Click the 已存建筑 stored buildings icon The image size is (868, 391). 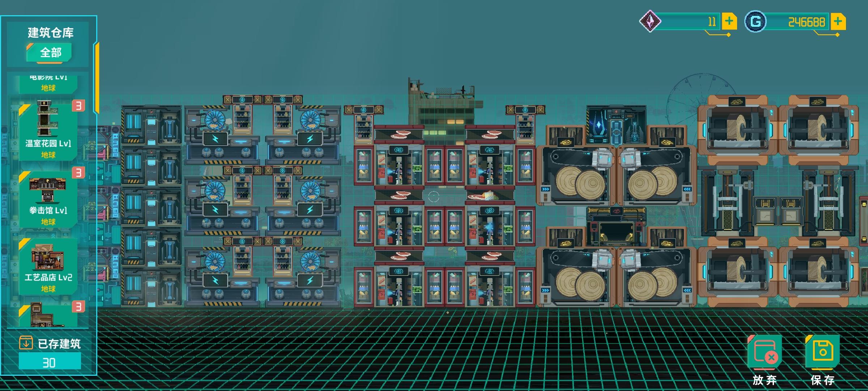pyautogui.click(x=26, y=342)
